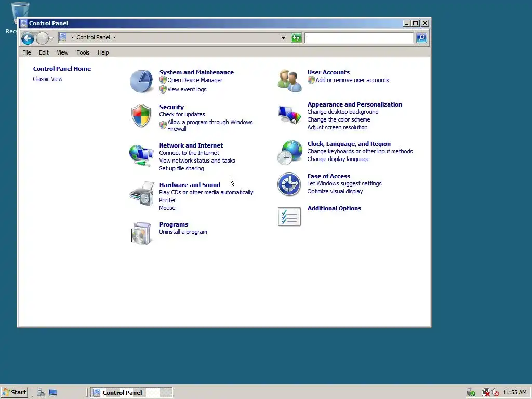Click Set up file sharing
Image resolution: width=532 pixels, height=399 pixels.
[181, 168]
